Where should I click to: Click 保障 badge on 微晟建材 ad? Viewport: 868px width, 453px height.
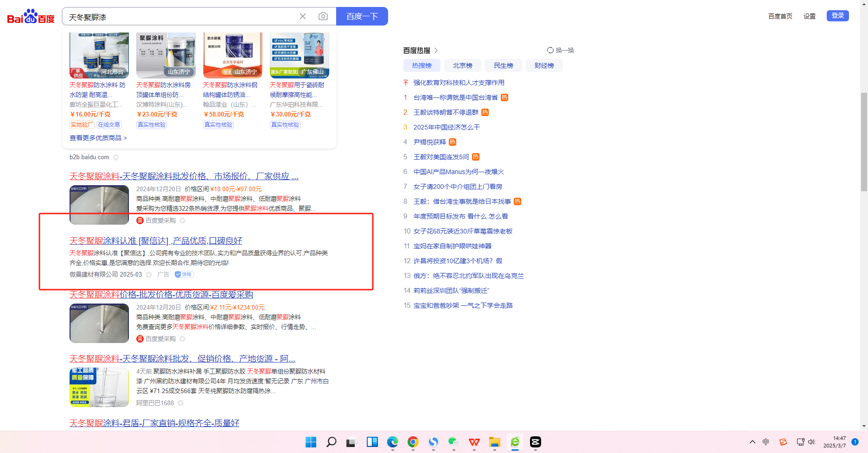point(184,274)
